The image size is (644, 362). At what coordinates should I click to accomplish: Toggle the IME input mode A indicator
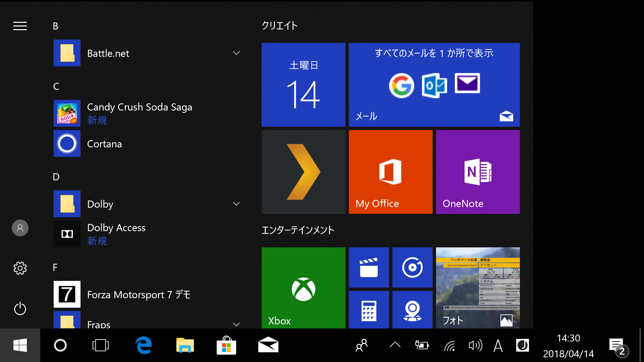coord(498,345)
